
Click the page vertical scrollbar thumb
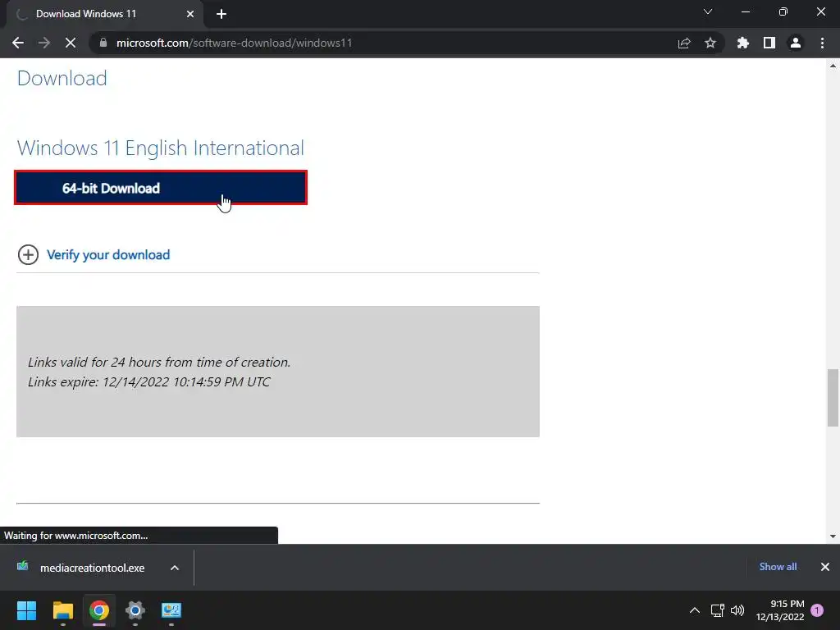pos(833,398)
